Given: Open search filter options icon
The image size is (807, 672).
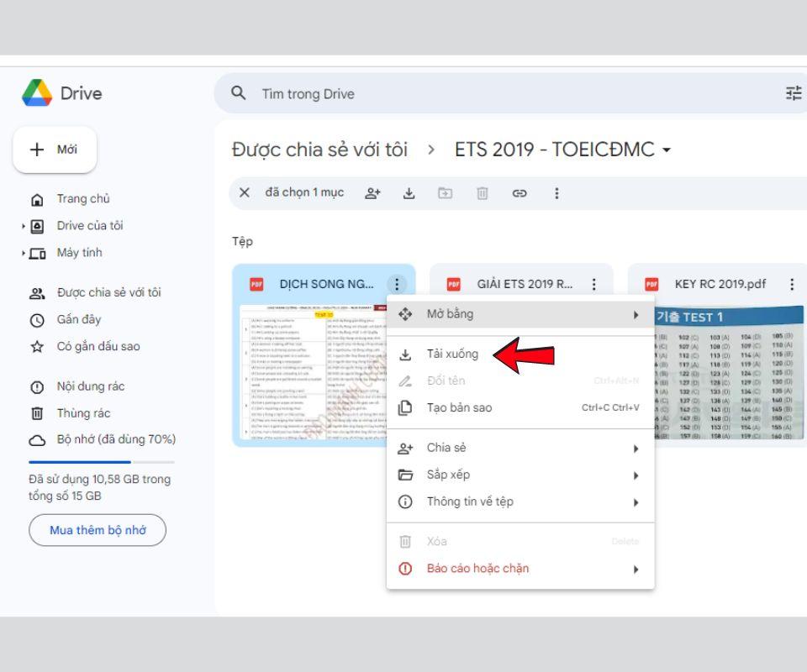Looking at the screenshot, I should pos(793,94).
